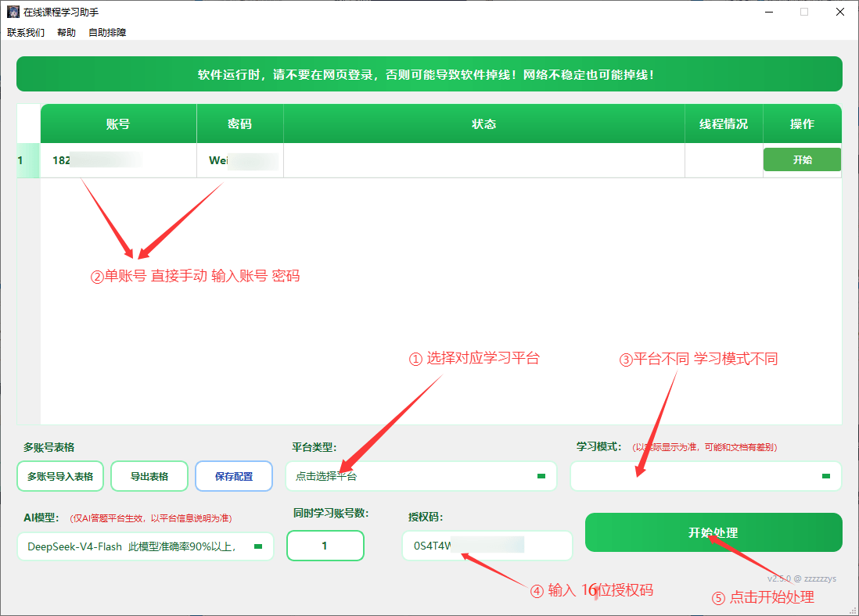Click the 同时学习账号数 number field
The width and height of the screenshot is (859, 616).
pos(325,546)
